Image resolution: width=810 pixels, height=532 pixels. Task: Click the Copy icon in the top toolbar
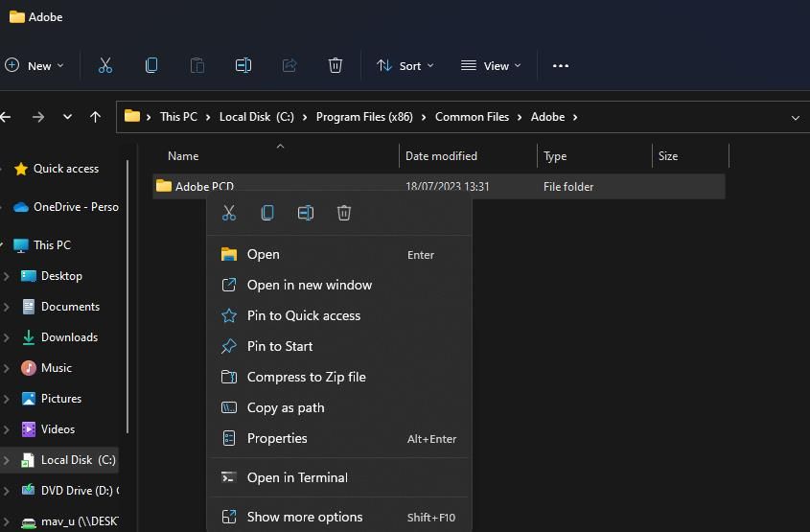(x=151, y=65)
